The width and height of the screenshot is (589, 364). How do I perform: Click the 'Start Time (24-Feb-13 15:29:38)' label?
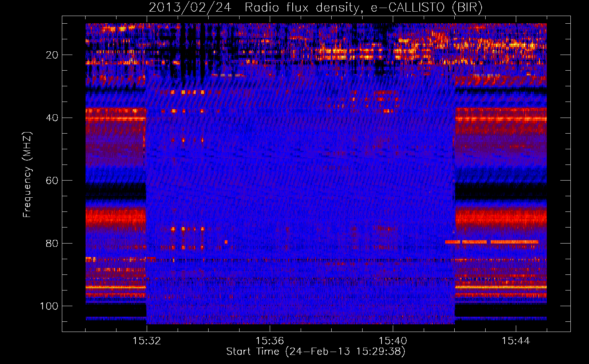[316, 352]
